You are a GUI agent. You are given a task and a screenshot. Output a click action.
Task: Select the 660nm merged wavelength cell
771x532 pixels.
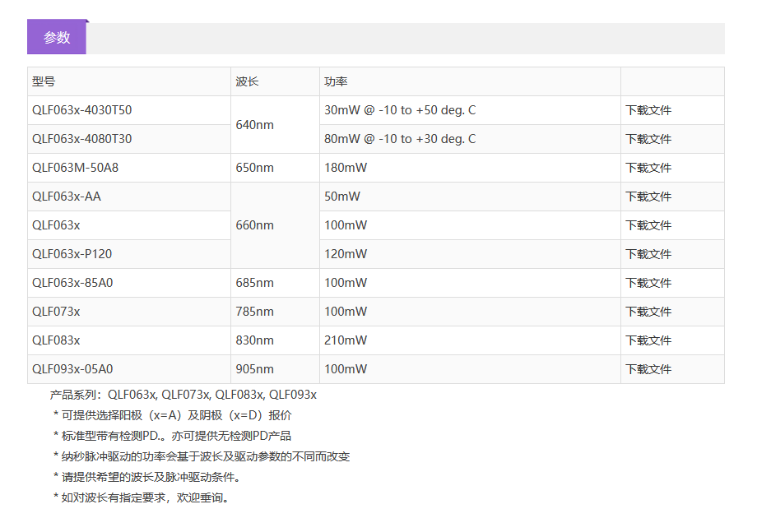[x=254, y=225]
